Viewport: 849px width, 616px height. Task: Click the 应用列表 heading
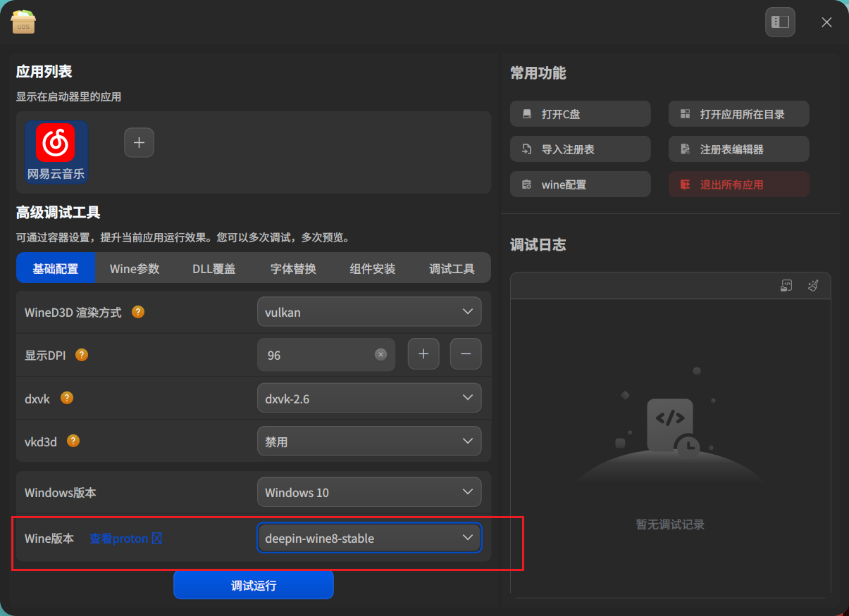click(x=44, y=72)
